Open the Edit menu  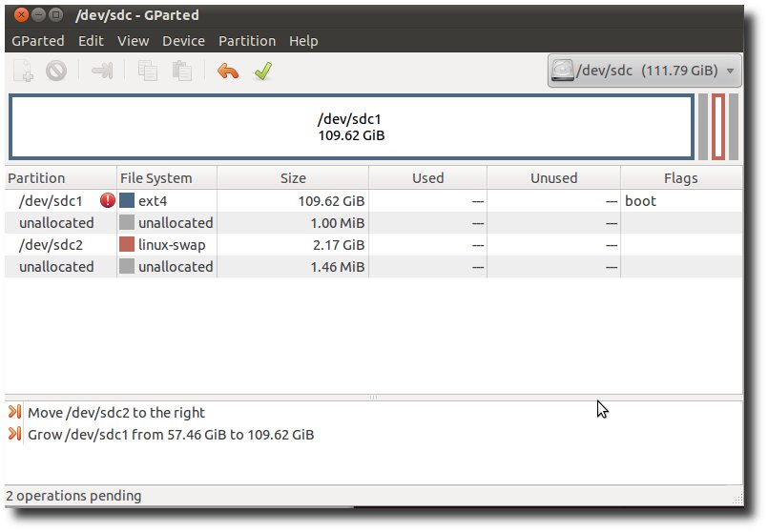(91, 41)
